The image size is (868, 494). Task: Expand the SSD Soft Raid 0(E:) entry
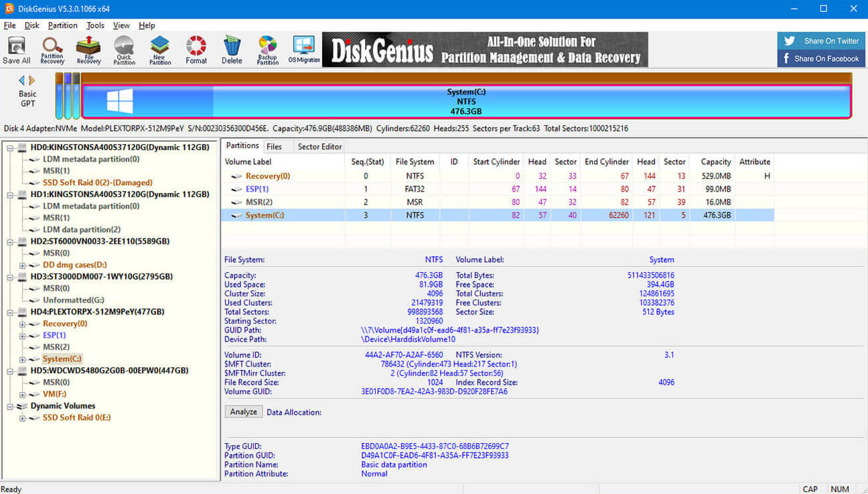tap(22, 417)
